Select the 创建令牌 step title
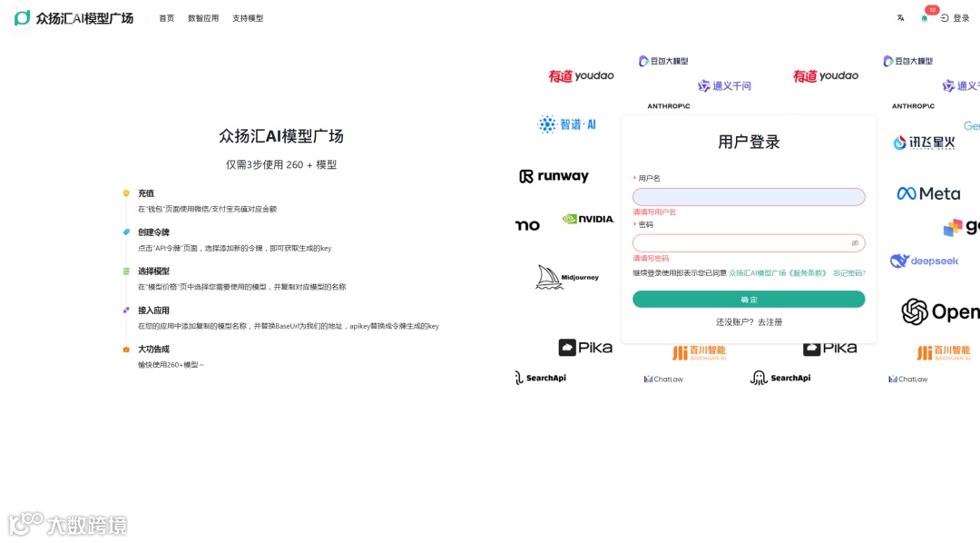980x543 pixels. (x=153, y=232)
